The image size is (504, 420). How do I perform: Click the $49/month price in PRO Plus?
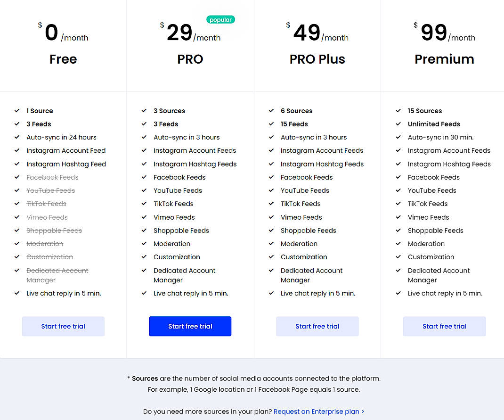(317, 32)
